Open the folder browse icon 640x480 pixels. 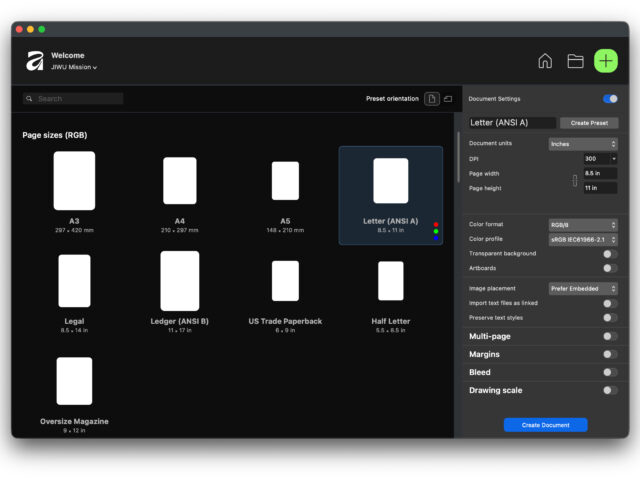click(x=575, y=61)
